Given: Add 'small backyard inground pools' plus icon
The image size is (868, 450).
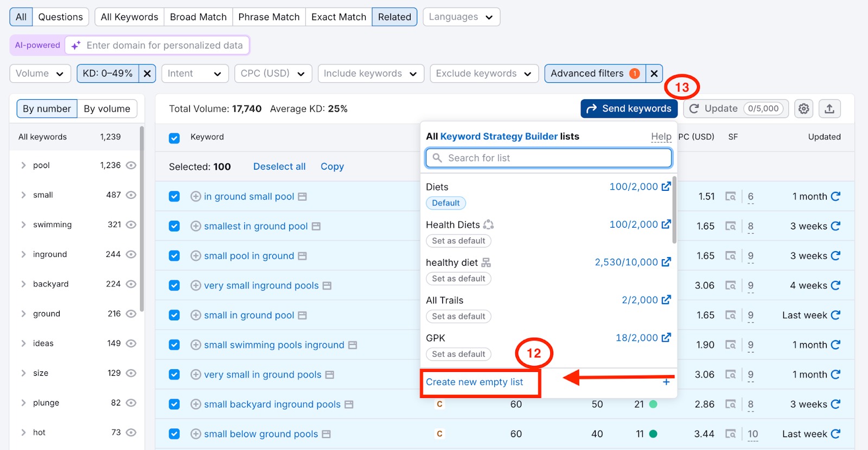Looking at the screenshot, I should (196, 404).
